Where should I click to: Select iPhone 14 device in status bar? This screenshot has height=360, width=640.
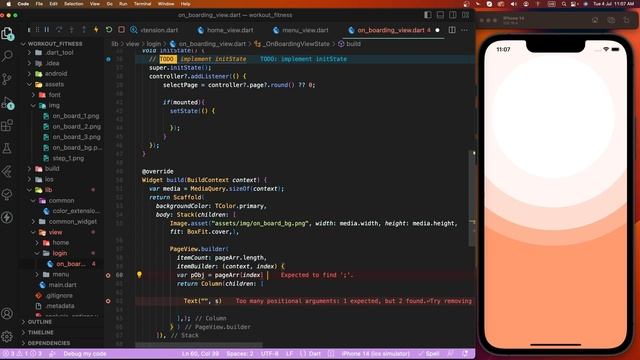click(376, 353)
